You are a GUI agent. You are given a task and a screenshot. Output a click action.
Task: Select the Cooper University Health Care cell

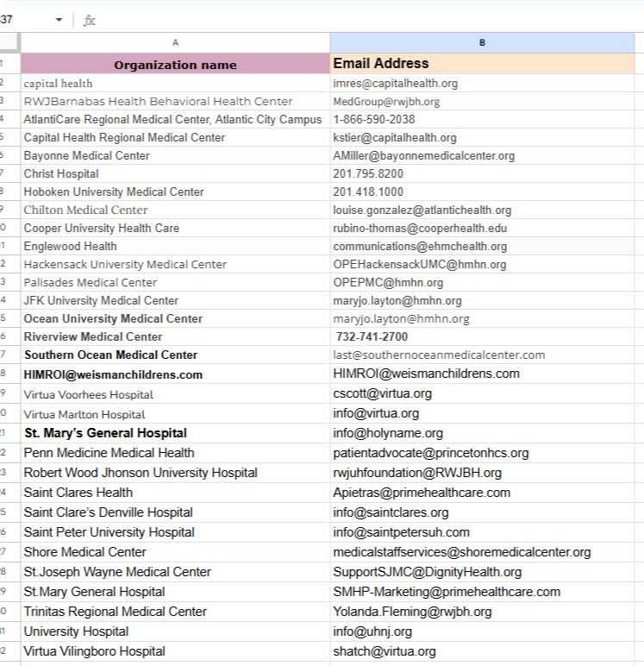[102, 228]
